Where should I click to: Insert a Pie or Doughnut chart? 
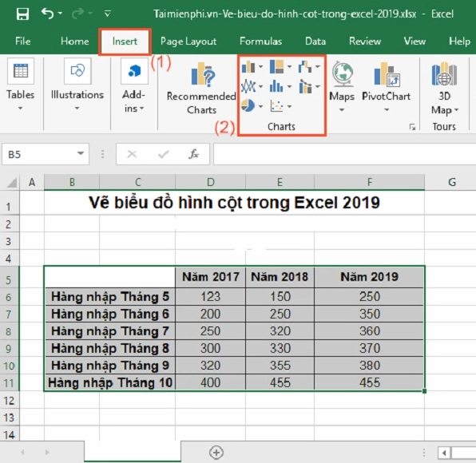click(x=248, y=106)
